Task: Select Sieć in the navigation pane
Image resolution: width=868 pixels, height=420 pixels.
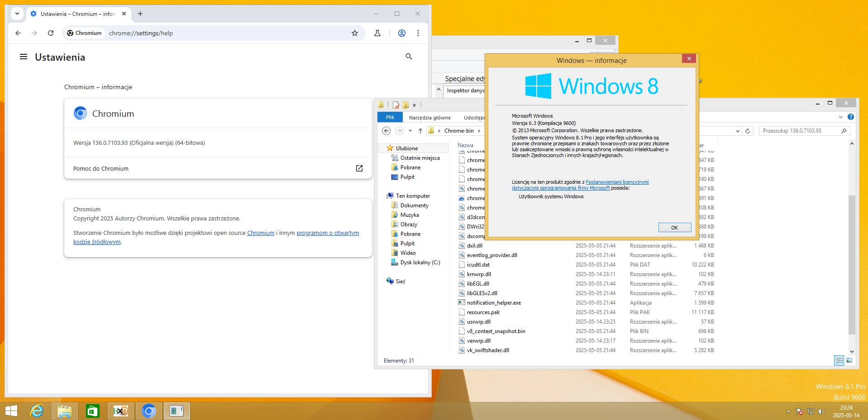Action: point(401,282)
